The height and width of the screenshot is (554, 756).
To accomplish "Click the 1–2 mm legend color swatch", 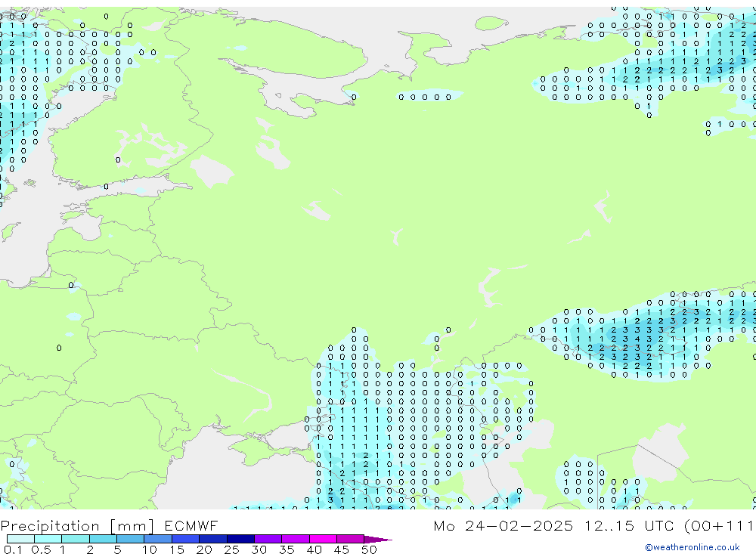I will (x=75, y=539).
